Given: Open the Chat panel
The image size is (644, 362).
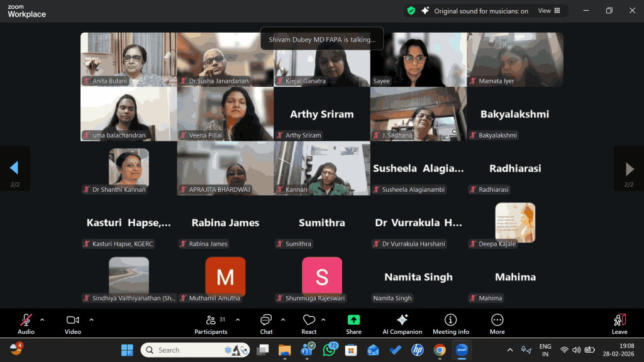Looking at the screenshot, I should coord(266,323).
